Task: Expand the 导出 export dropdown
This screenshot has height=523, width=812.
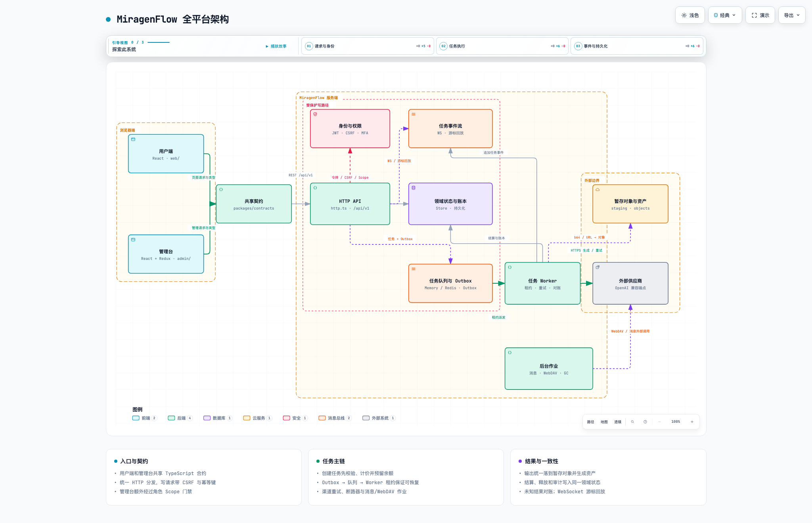Action: pos(792,15)
